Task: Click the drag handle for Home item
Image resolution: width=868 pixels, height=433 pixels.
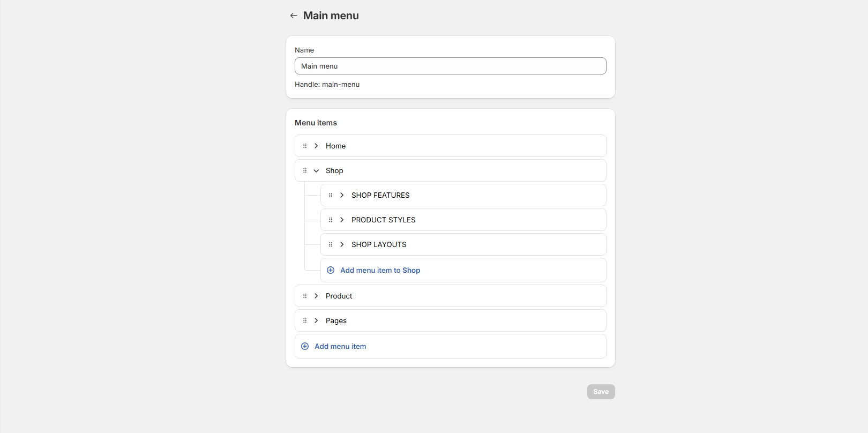Action: pyautogui.click(x=305, y=146)
